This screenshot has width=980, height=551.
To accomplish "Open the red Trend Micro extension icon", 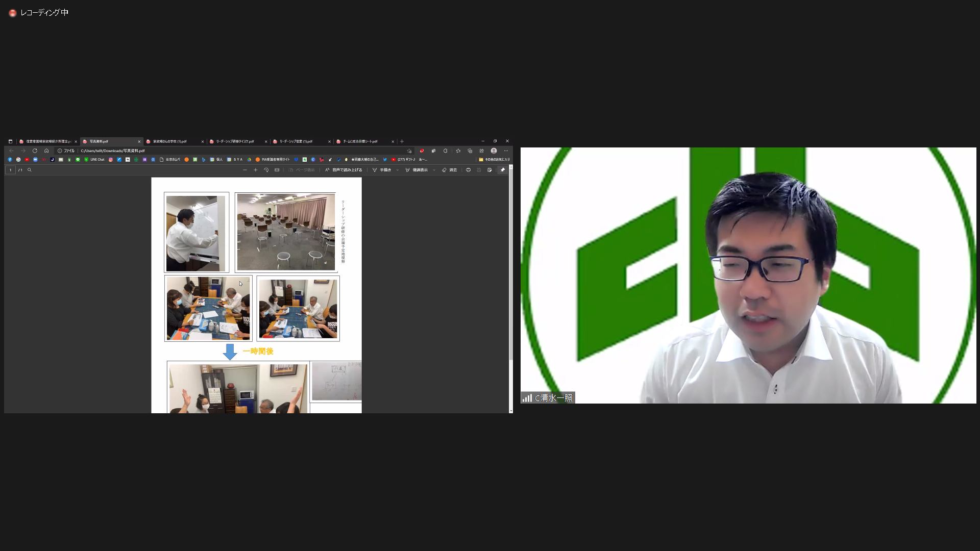I will tap(422, 151).
